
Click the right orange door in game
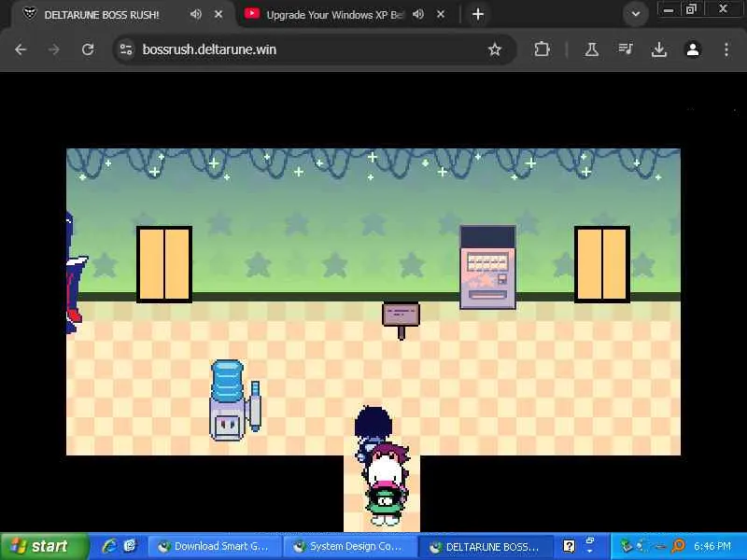click(602, 264)
